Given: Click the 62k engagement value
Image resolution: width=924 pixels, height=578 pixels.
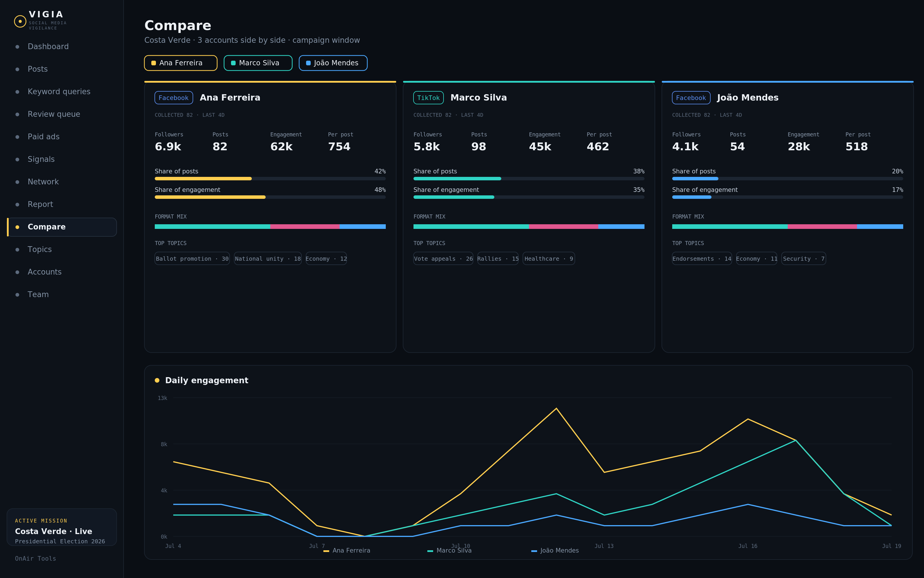Looking at the screenshot, I should 282,147.
